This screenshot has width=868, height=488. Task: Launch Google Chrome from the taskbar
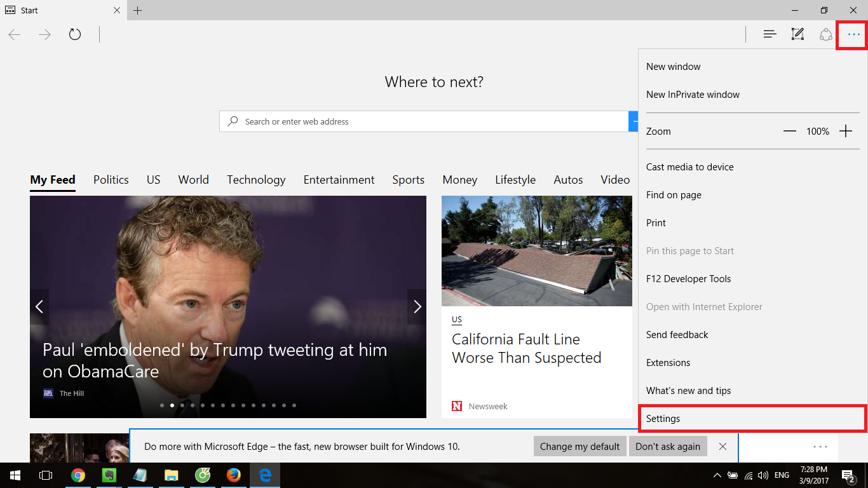(x=78, y=475)
